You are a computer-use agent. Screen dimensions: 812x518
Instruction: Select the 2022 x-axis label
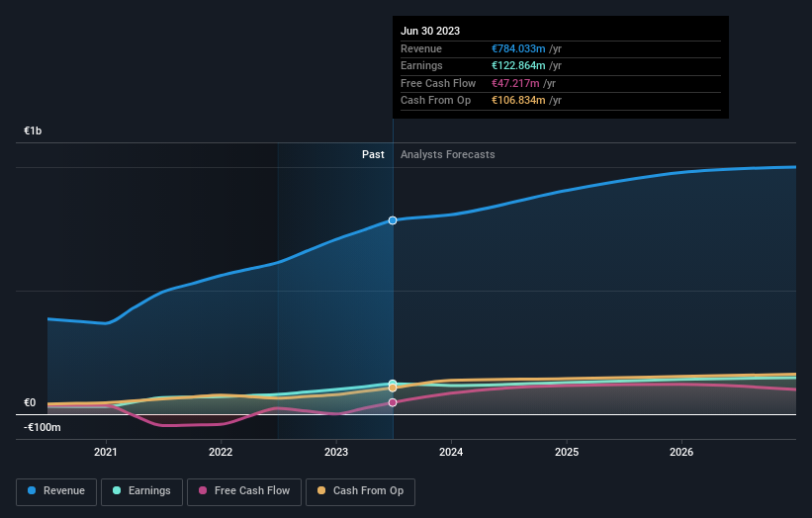pyautogui.click(x=221, y=452)
